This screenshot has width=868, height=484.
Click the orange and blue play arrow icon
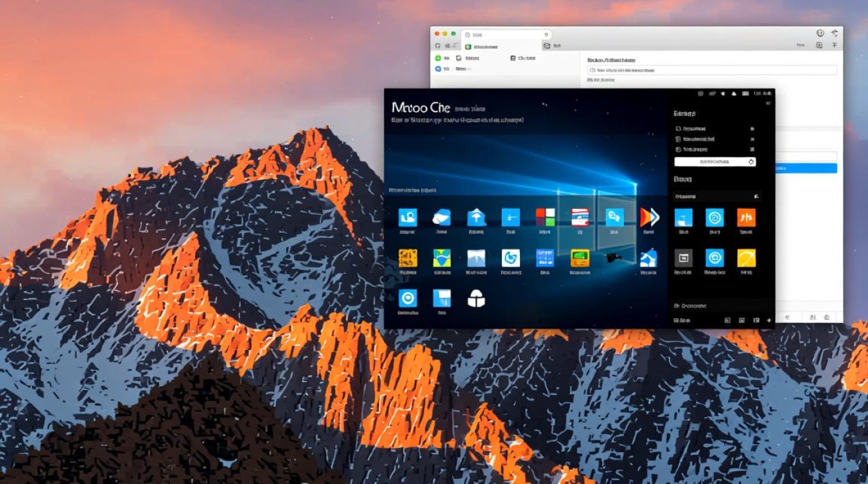click(x=648, y=217)
